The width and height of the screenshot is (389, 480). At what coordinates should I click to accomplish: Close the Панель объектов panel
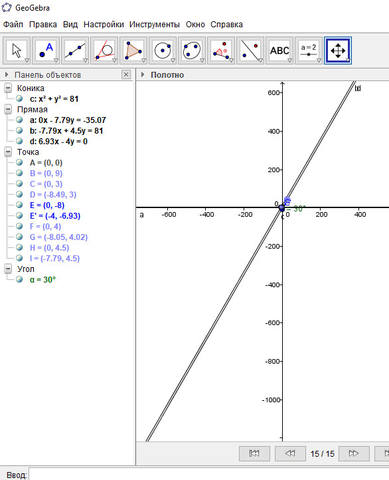coord(126,75)
